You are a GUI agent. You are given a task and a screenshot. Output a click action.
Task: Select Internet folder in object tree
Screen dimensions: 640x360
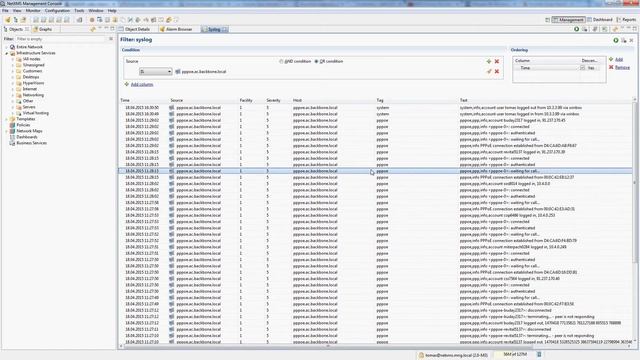(x=30, y=89)
